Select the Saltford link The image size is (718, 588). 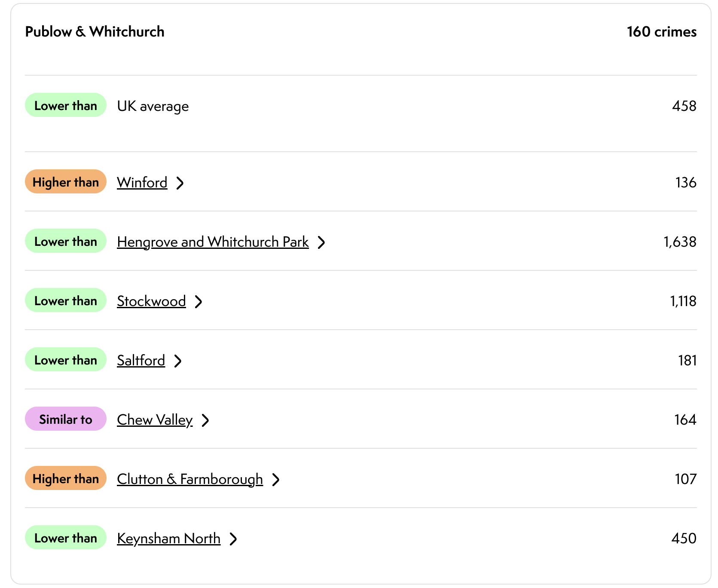[141, 360]
